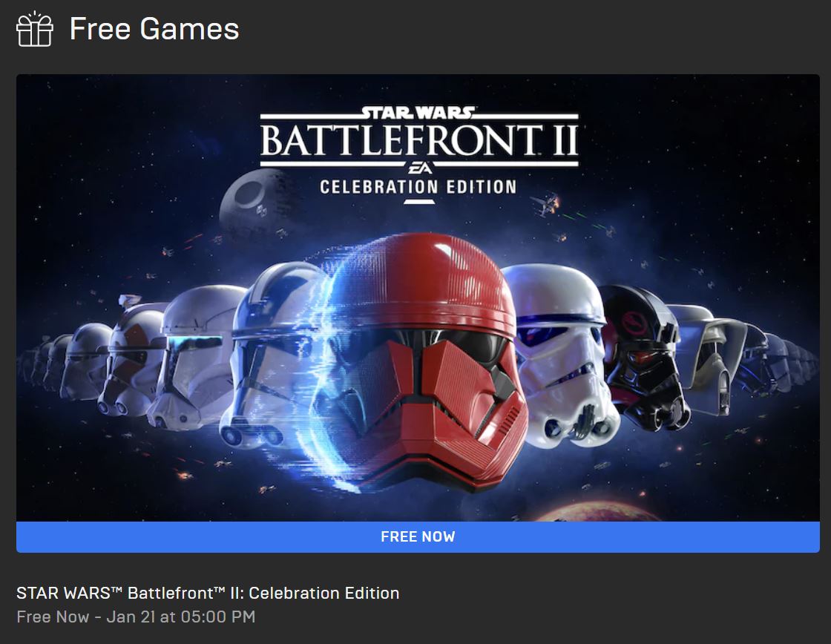
Task: Select the Celebration Edition text on artwork
Action: point(418,186)
